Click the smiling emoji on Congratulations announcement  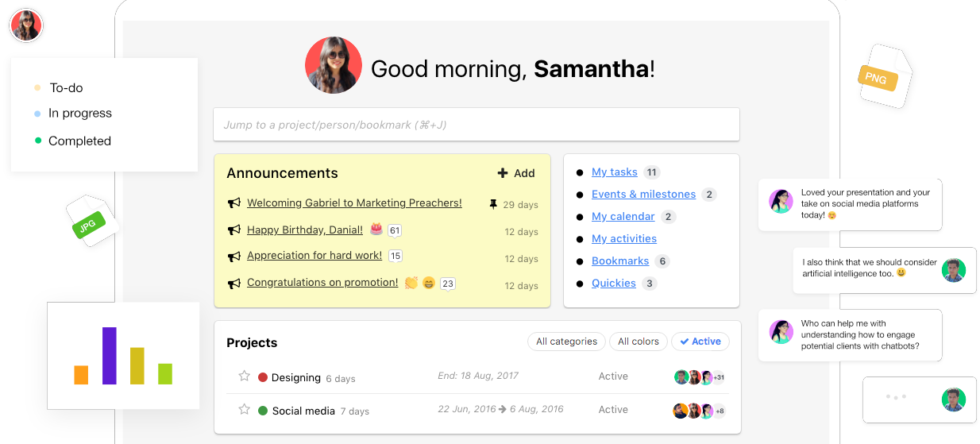tap(429, 282)
